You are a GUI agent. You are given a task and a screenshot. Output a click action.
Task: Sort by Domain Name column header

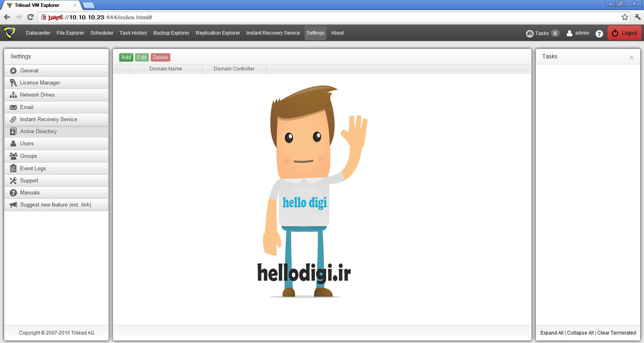[x=166, y=69]
